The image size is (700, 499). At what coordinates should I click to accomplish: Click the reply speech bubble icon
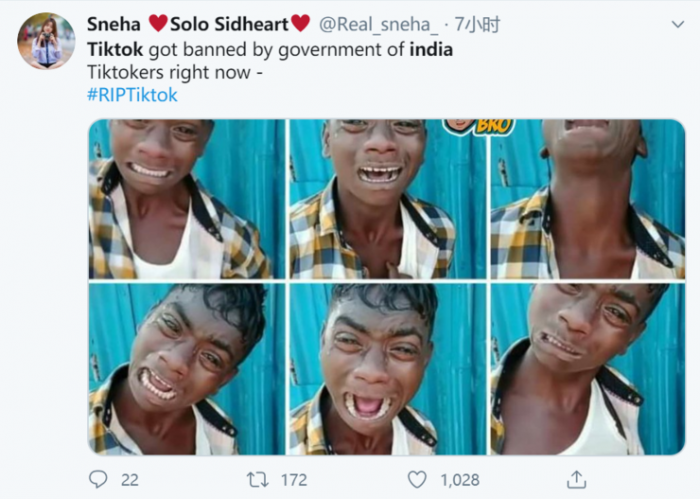point(98,479)
